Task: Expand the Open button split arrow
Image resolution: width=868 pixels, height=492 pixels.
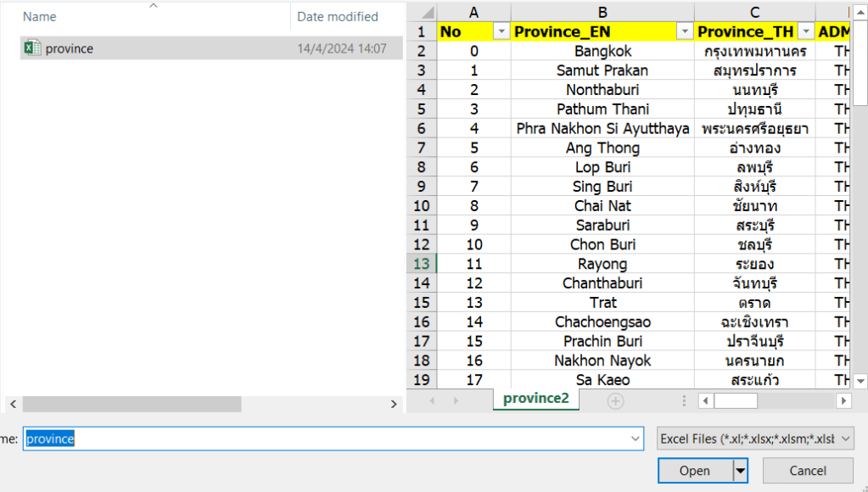Action: (741, 470)
